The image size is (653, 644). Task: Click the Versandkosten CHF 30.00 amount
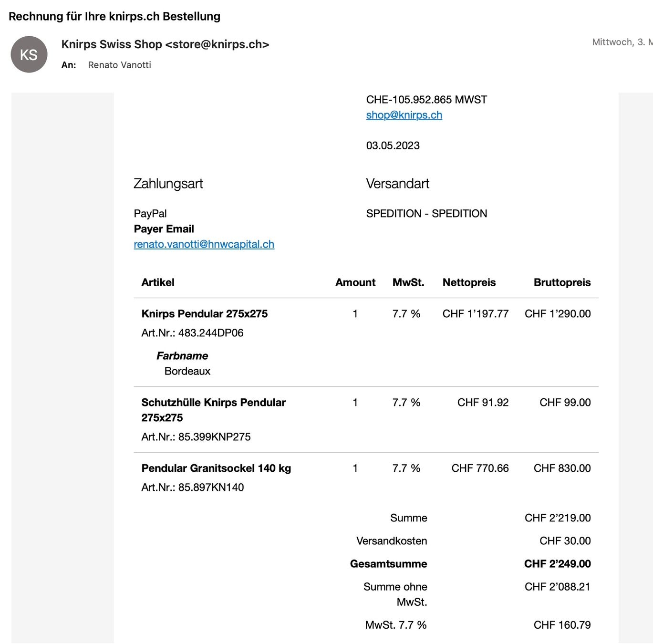coord(565,541)
